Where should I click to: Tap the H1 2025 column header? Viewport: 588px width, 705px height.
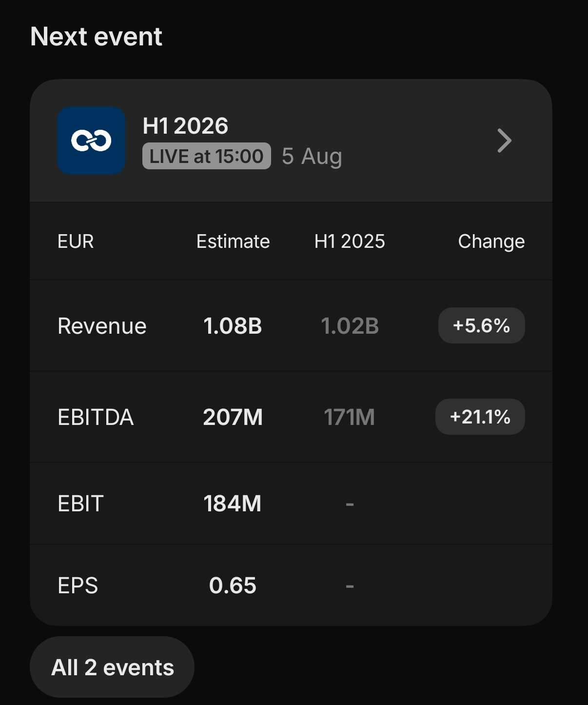point(350,242)
